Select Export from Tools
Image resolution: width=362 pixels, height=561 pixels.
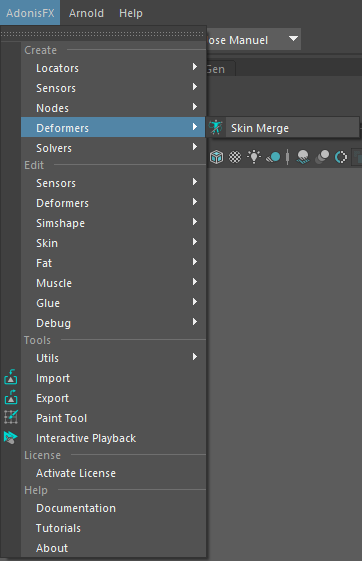[113, 398]
